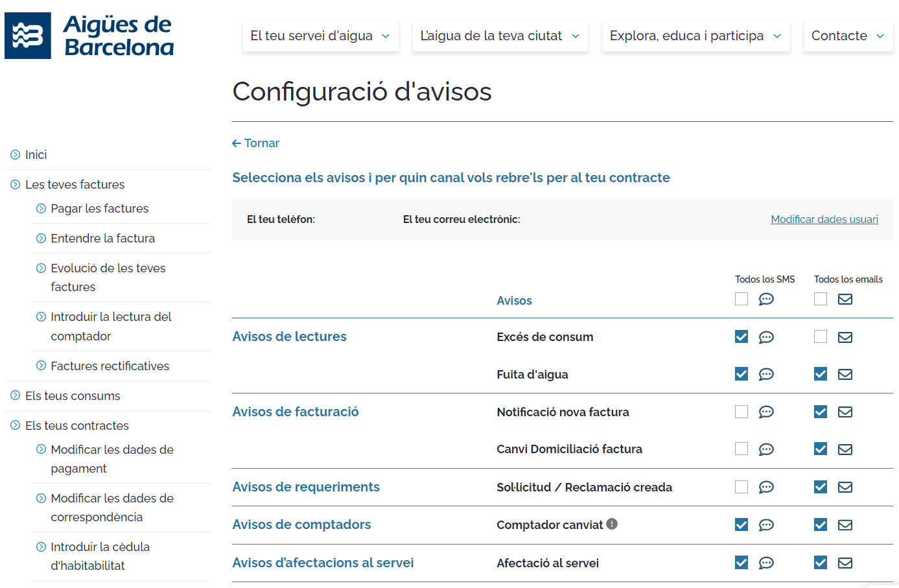
Task: Click SMS icon in Comptador canviat row
Action: [x=766, y=525]
